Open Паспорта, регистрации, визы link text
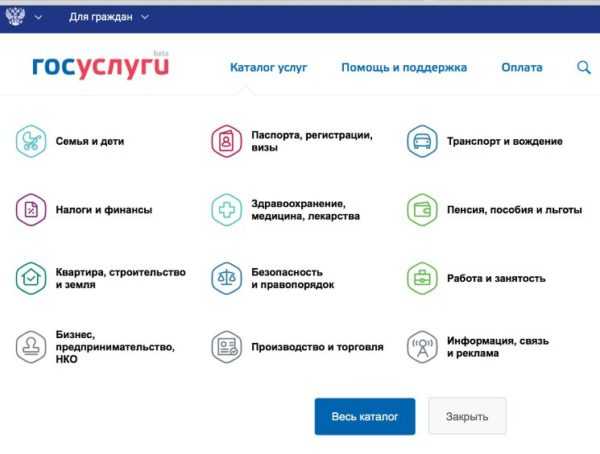This screenshot has width=600, height=454. [x=312, y=141]
